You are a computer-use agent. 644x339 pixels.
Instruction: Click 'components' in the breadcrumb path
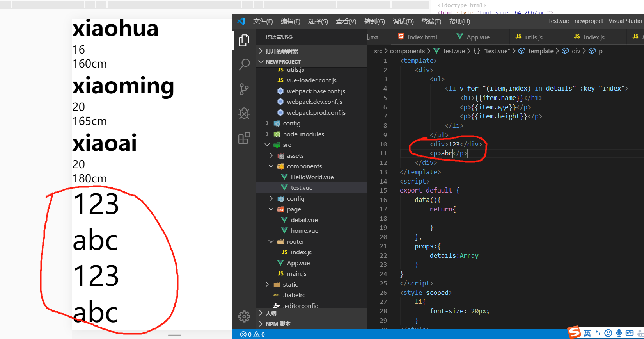coord(407,51)
